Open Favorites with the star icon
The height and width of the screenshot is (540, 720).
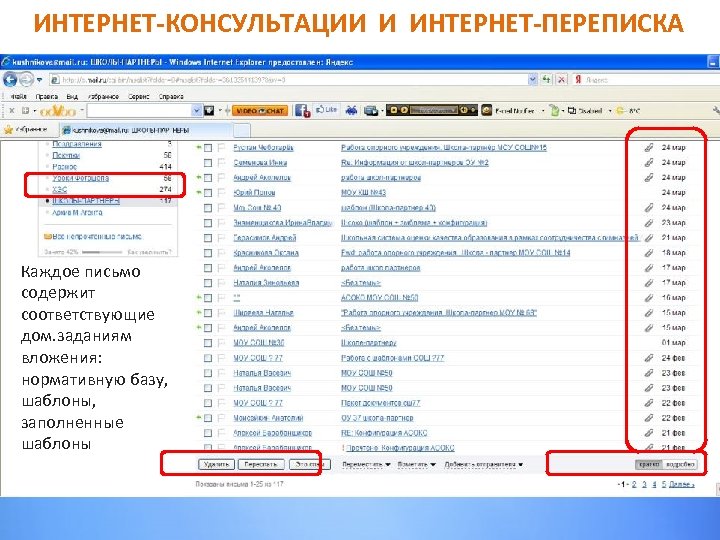click(x=8, y=130)
